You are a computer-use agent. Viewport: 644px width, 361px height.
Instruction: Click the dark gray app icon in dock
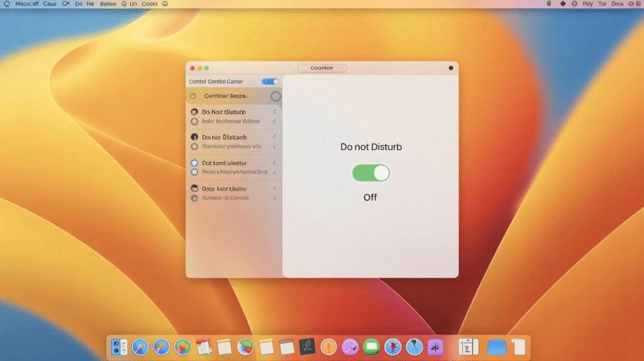(x=306, y=347)
